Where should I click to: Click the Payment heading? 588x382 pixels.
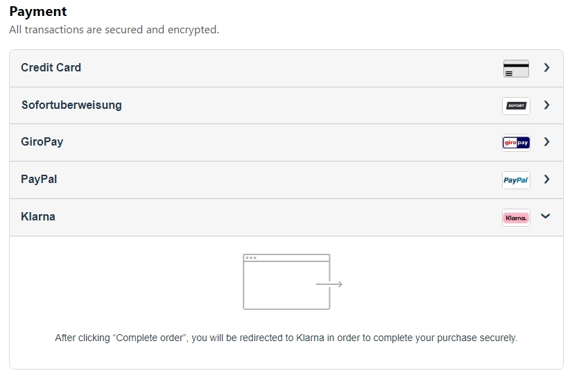(x=38, y=11)
